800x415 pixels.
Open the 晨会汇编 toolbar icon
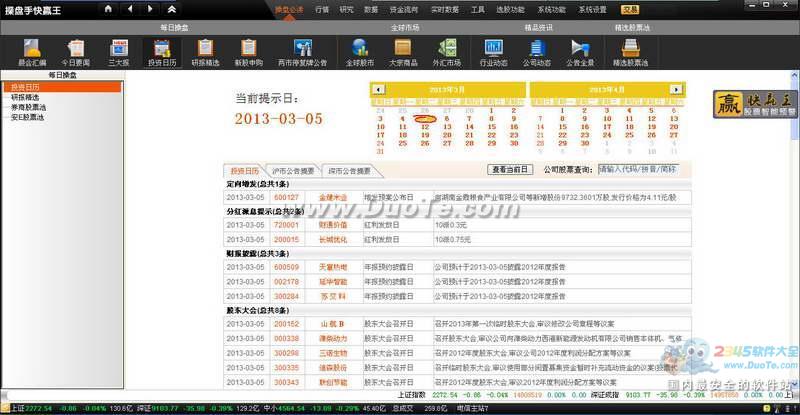(x=32, y=53)
